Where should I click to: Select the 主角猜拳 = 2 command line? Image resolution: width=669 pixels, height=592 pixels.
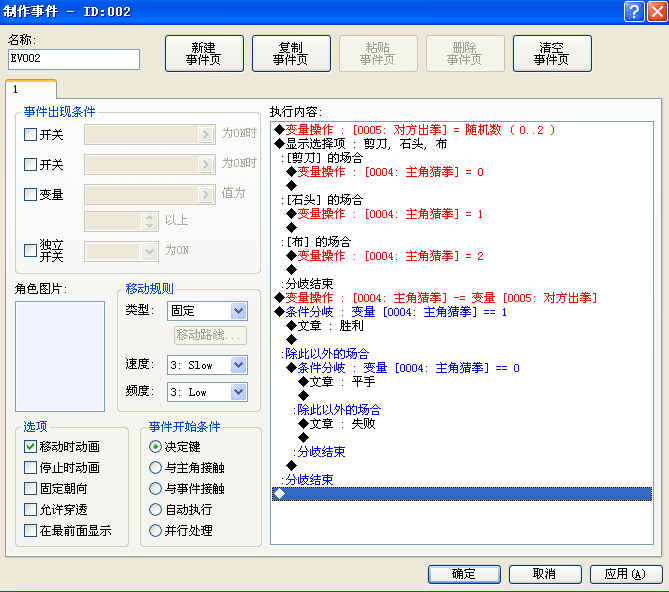click(462, 256)
